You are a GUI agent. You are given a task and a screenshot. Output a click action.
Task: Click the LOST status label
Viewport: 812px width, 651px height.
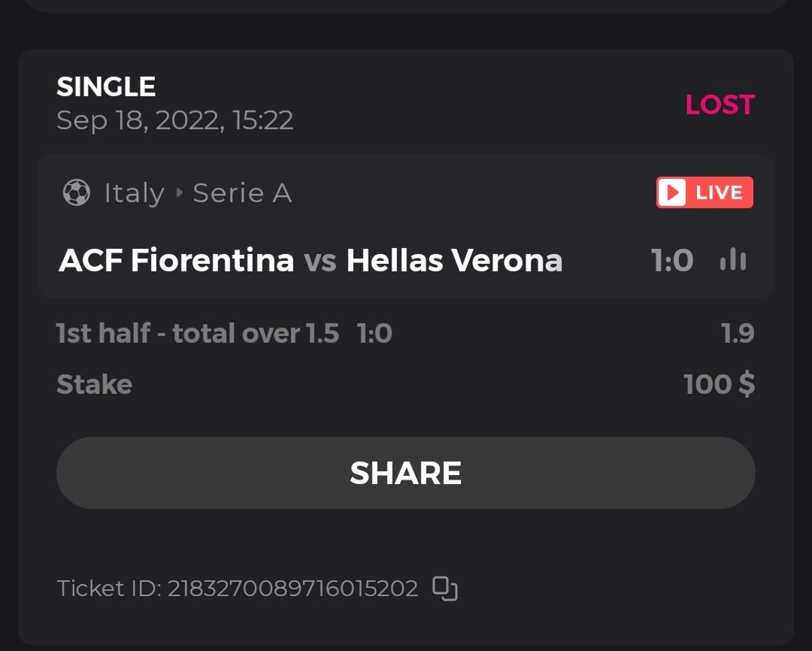(x=720, y=104)
